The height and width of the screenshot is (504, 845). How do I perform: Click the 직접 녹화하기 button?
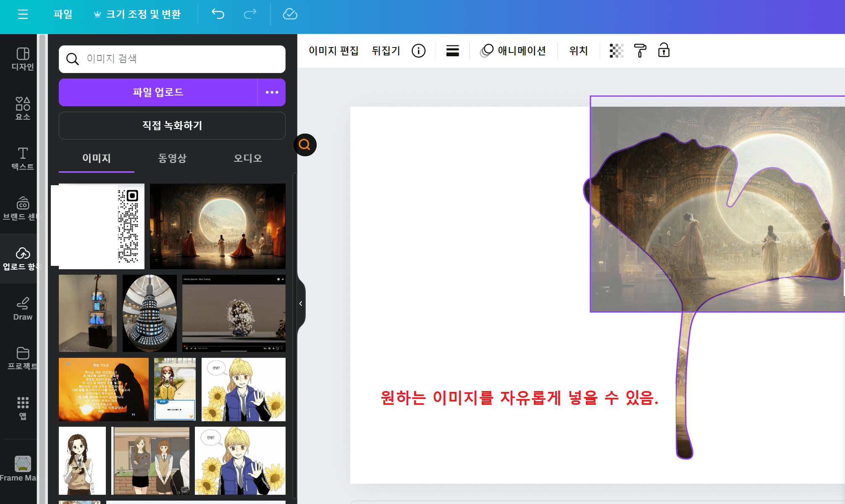(x=172, y=125)
